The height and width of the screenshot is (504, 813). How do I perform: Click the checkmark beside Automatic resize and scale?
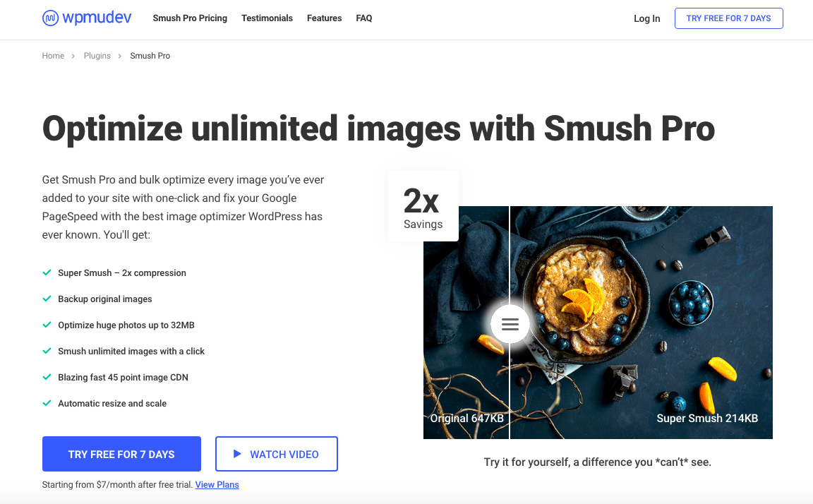click(x=47, y=403)
